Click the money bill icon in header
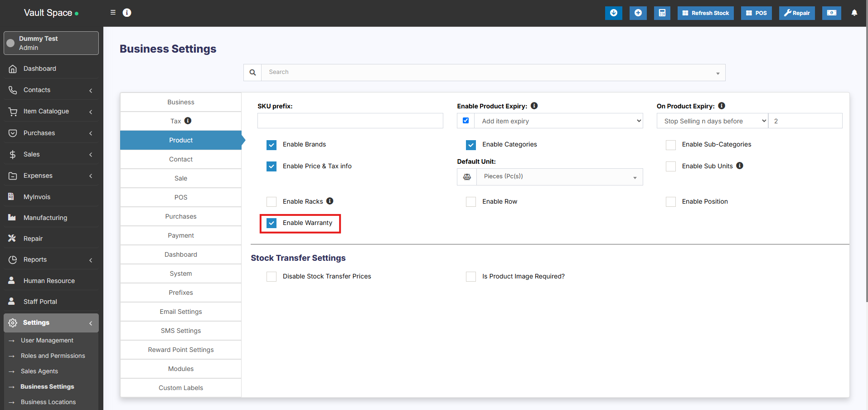The height and width of the screenshot is (410, 868). coord(831,13)
